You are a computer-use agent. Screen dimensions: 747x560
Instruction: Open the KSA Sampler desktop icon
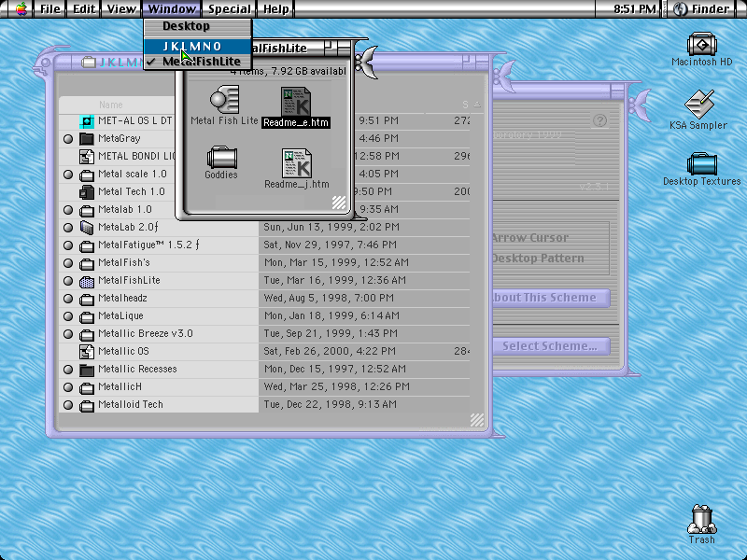[x=698, y=104]
